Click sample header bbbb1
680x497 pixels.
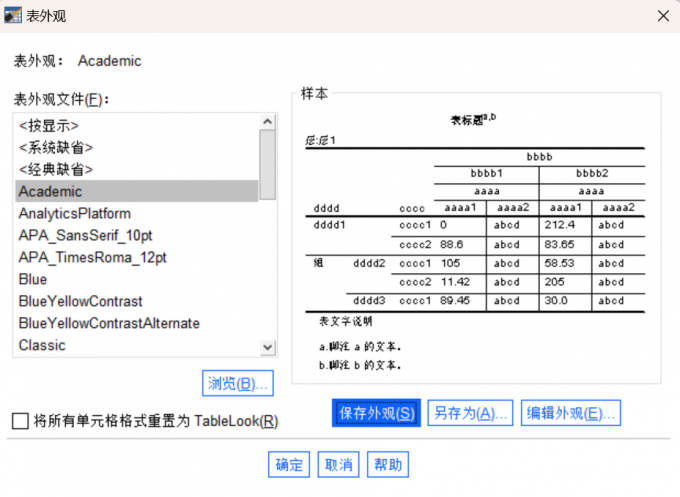point(487,173)
